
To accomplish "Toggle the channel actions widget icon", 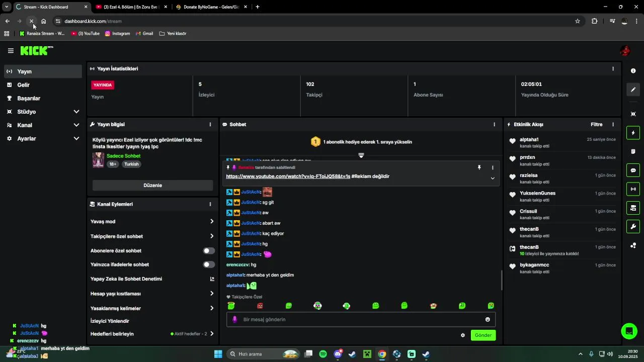I will (x=633, y=208).
